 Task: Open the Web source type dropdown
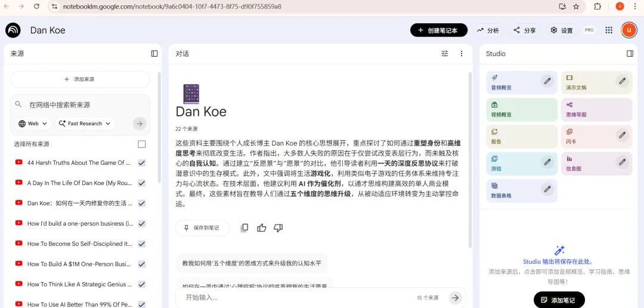(x=33, y=124)
